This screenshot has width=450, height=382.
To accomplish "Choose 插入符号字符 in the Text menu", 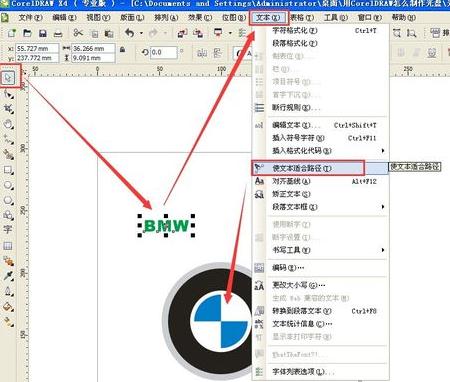I will click(321, 138).
